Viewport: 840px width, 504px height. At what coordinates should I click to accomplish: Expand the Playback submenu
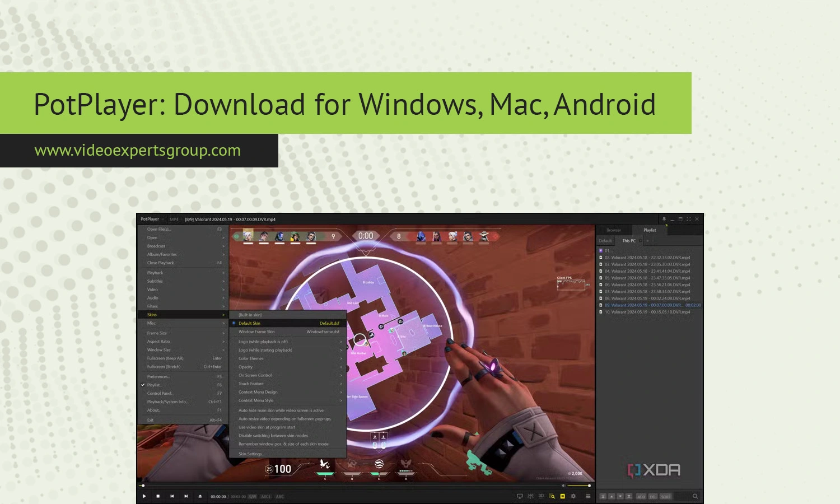pyautogui.click(x=184, y=273)
